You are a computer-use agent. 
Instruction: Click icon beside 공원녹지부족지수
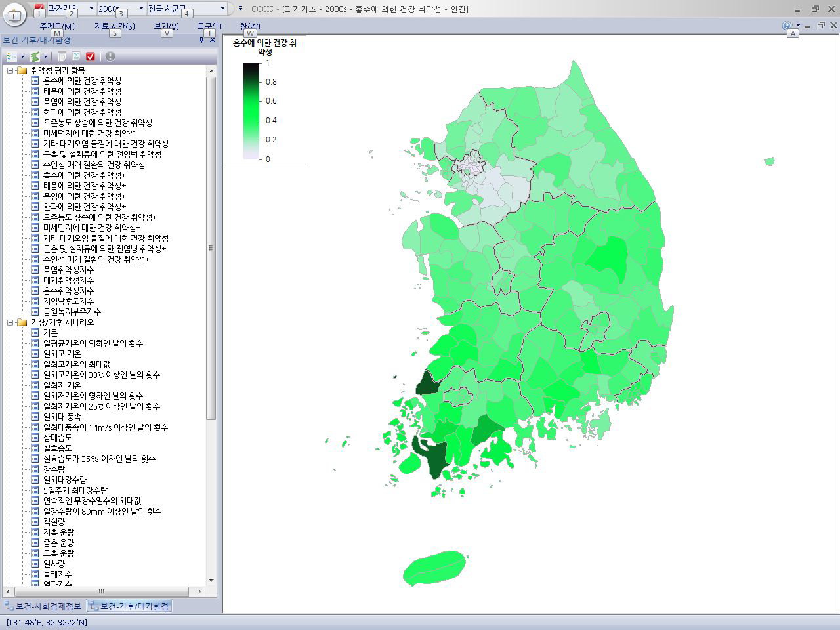tap(35, 312)
